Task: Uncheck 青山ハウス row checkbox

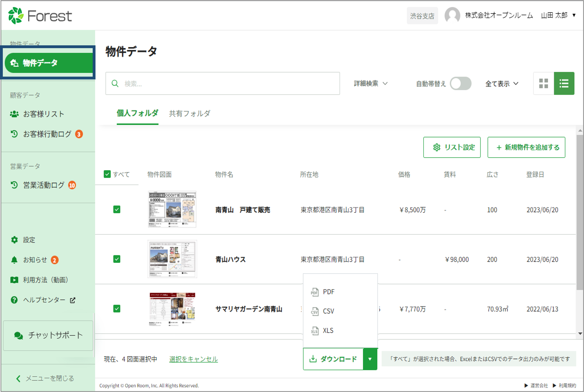Action: tap(117, 259)
